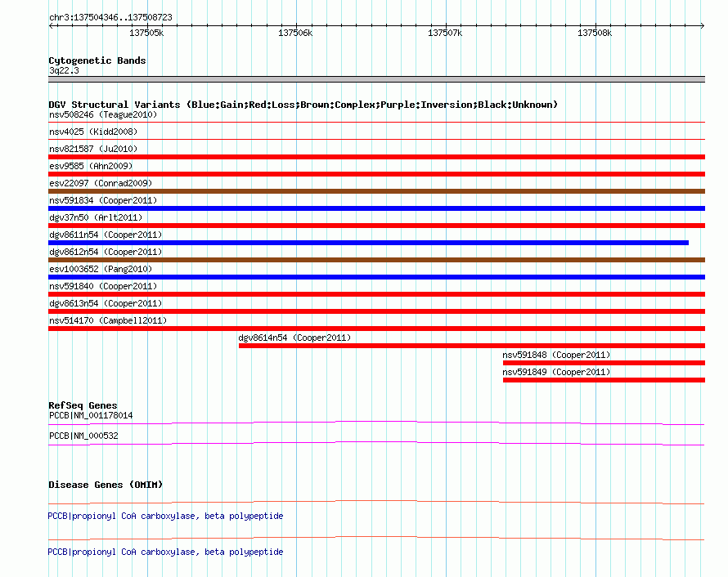This screenshot has height=577, width=728.
Task: Open variant dgv37n50 (Arlt2011) label
Action: tap(96, 217)
